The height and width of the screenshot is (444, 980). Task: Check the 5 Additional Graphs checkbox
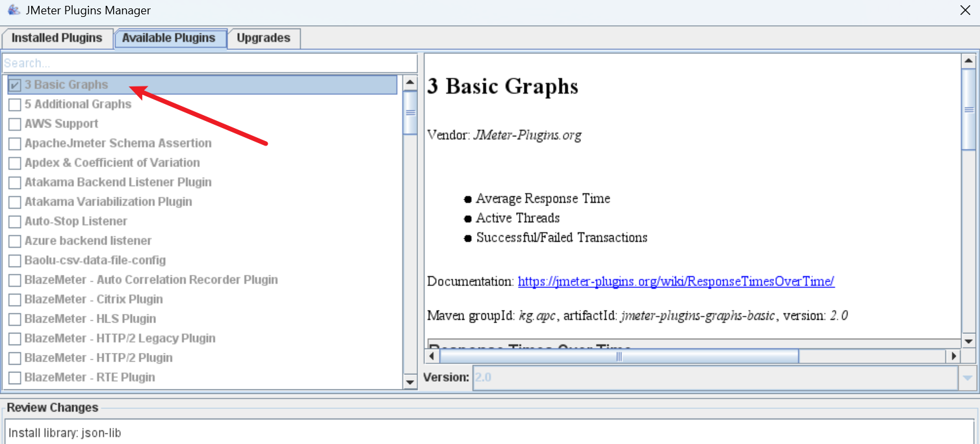pos(15,105)
